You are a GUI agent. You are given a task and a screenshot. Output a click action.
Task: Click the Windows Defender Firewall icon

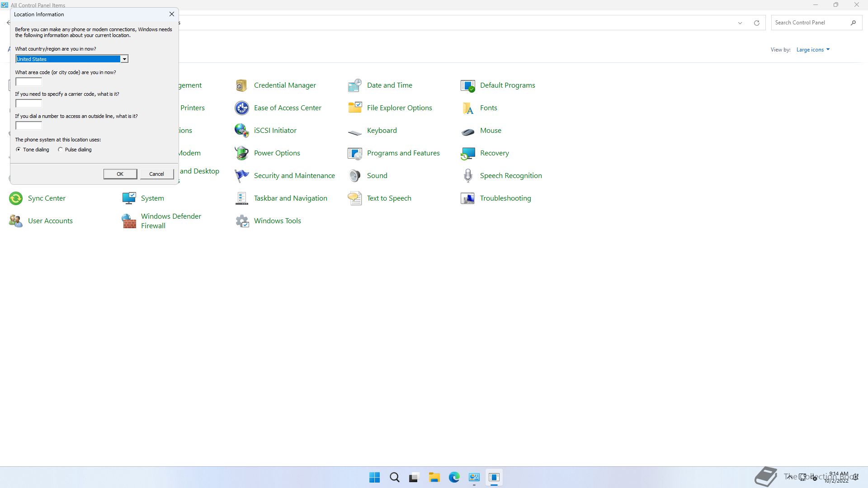(129, 221)
